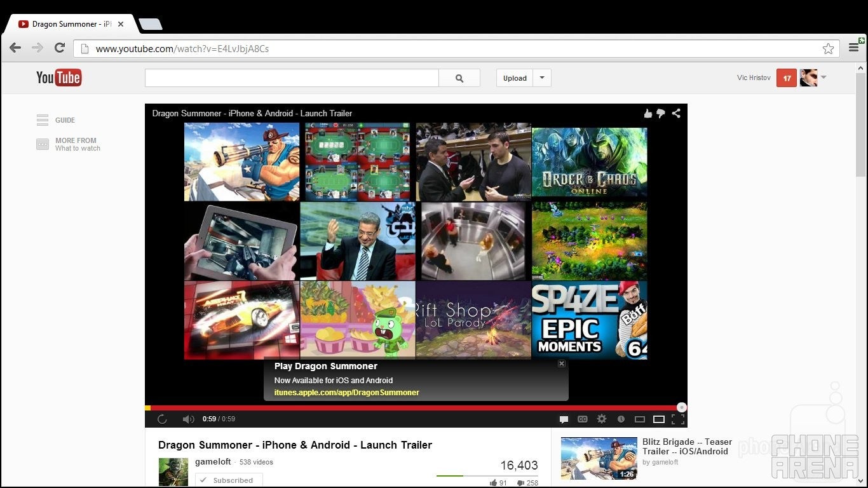Switch to large player size
Viewport: 868px width, 488px height.
[x=659, y=419]
